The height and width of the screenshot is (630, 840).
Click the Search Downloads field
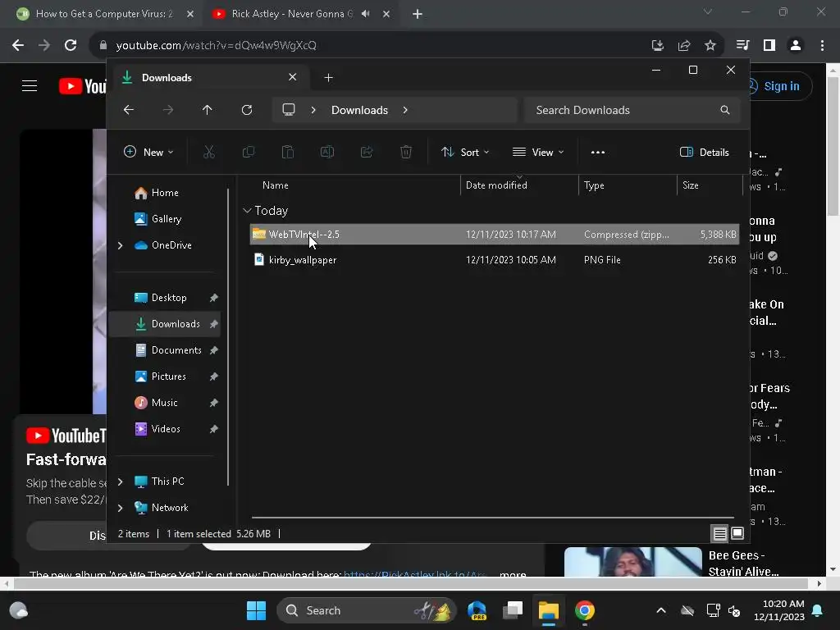[x=632, y=110]
